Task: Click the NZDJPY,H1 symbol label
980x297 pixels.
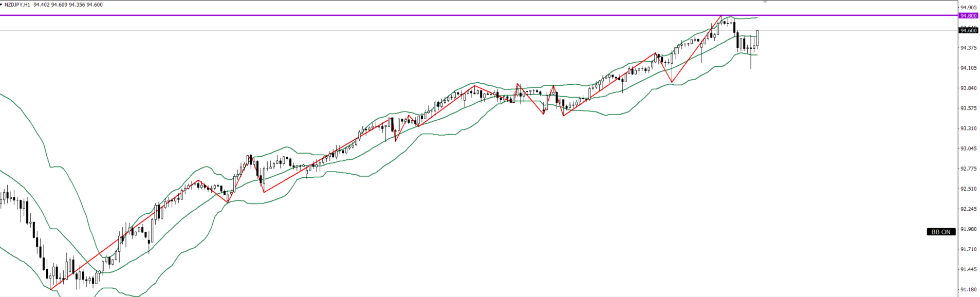Action: [17, 5]
